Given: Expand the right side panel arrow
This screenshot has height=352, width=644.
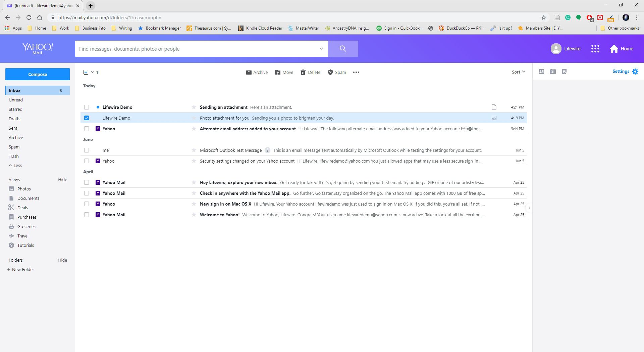Looking at the screenshot, I should 529,208.
